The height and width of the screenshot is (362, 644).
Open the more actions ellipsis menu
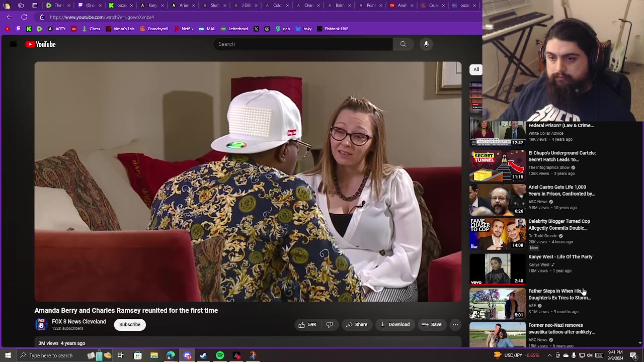(455, 325)
